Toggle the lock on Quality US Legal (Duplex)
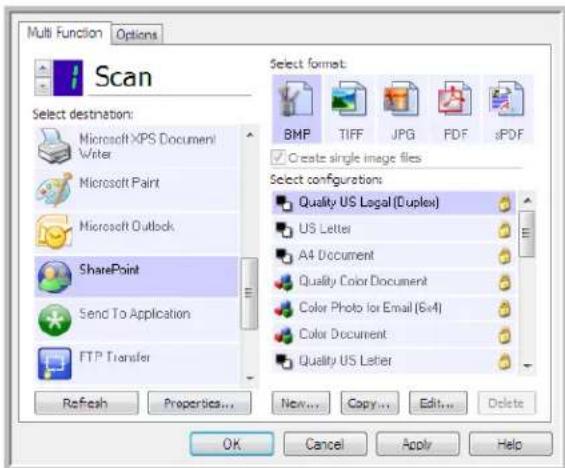The height and width of the screenshot is (468, 565). 504,204
